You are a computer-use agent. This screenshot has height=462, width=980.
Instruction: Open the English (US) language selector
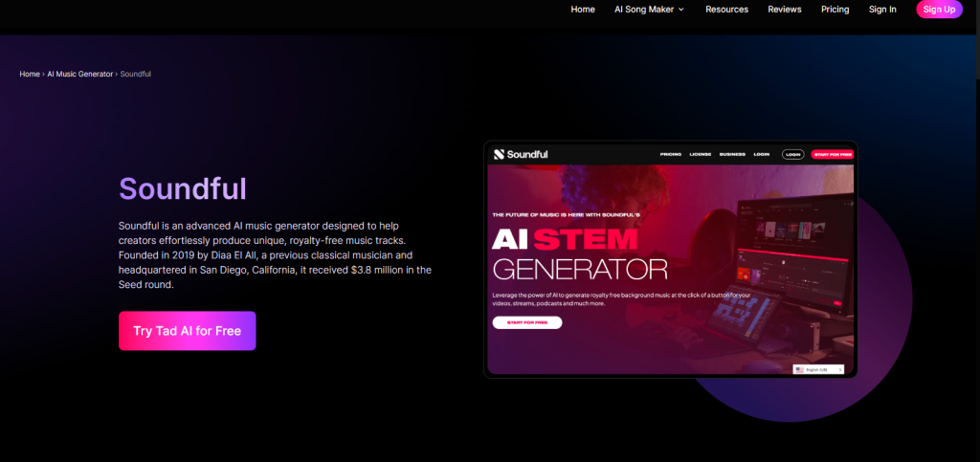coord(819,369)
